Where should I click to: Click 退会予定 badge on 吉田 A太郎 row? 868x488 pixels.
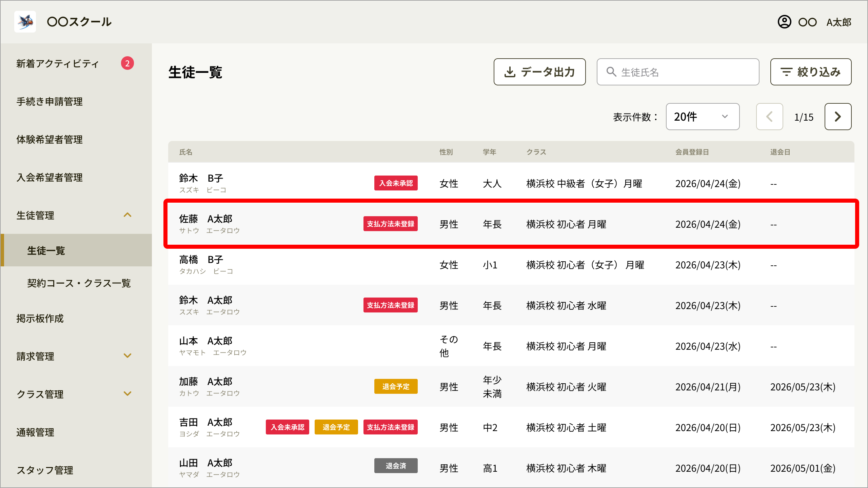coord(336,427)
